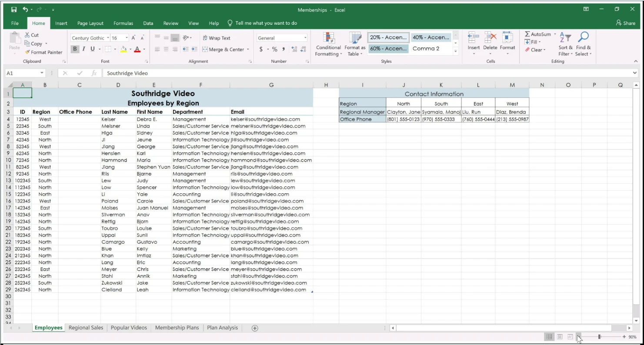Viewport: 644px width, 345px height.
Task: Expand the Name Box dropdown arrow
Action: point(42,73)
